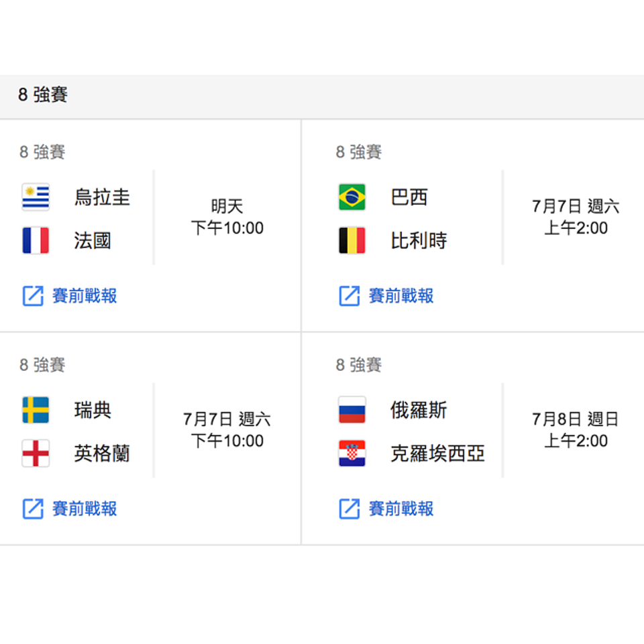This screenshot has height=644, width=644.
Task: Click external-link icon in Russia–Croatia card
Action: [x=349, y=508]
